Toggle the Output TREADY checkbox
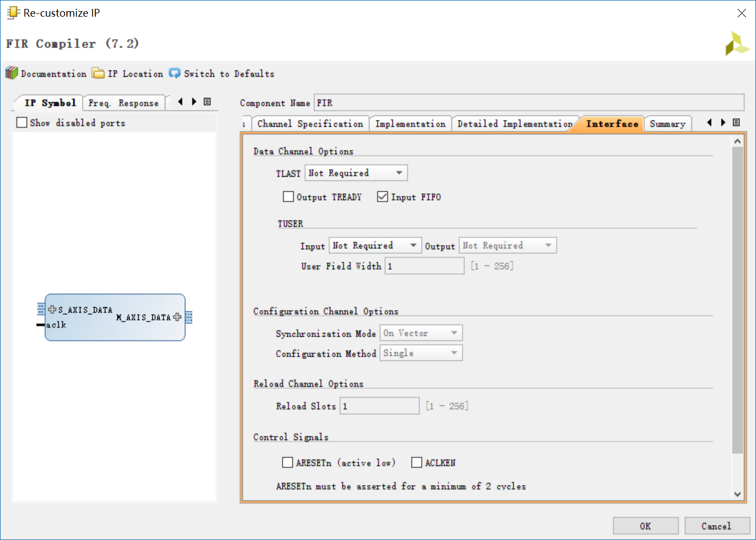This screenshot has width=756, height=540. click(288, 197)
